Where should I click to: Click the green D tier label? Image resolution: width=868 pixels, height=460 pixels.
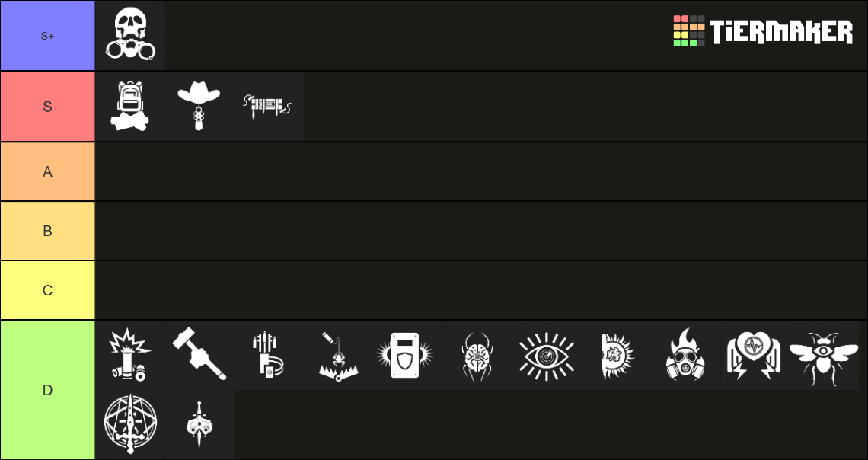(x=47, y=390)
